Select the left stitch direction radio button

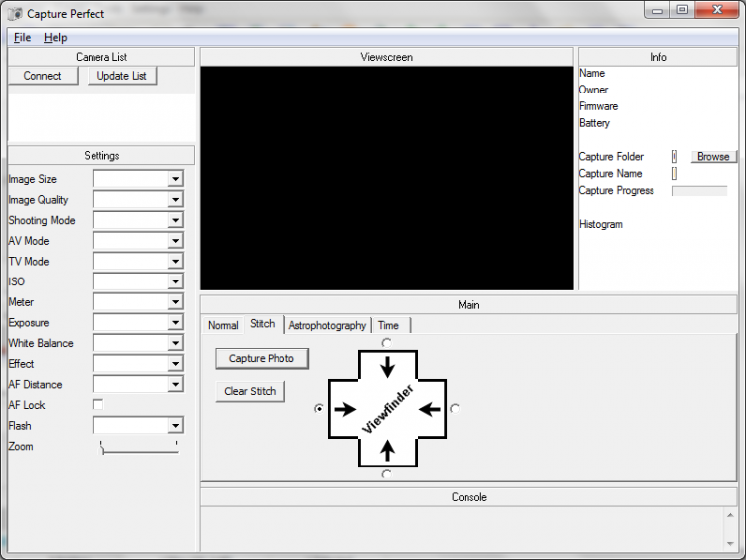tap(319, 408)
